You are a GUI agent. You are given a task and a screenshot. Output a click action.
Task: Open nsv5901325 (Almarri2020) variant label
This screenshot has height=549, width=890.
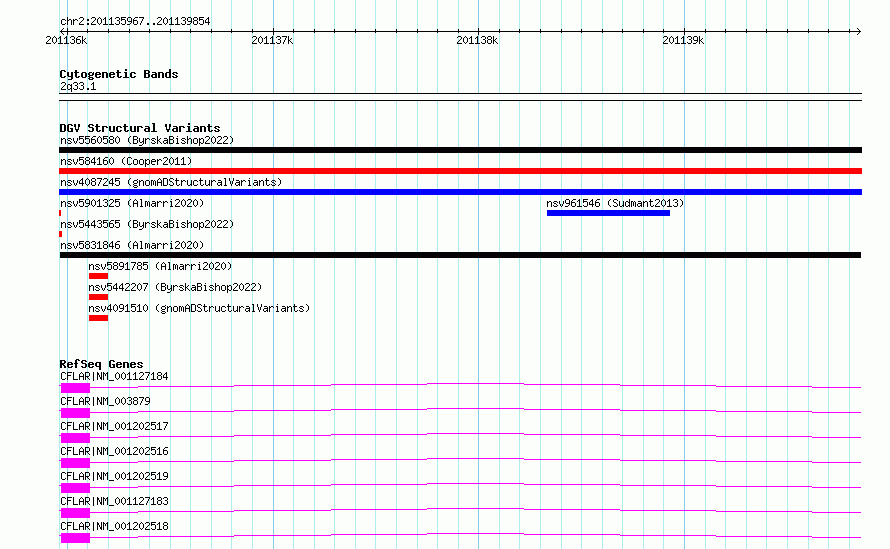click(132, 203)
